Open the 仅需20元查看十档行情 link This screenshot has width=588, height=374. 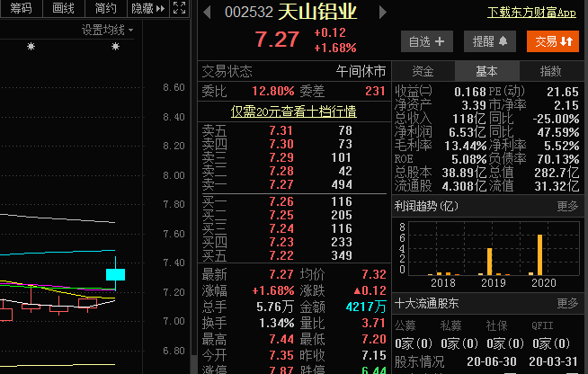click(294, 111)
